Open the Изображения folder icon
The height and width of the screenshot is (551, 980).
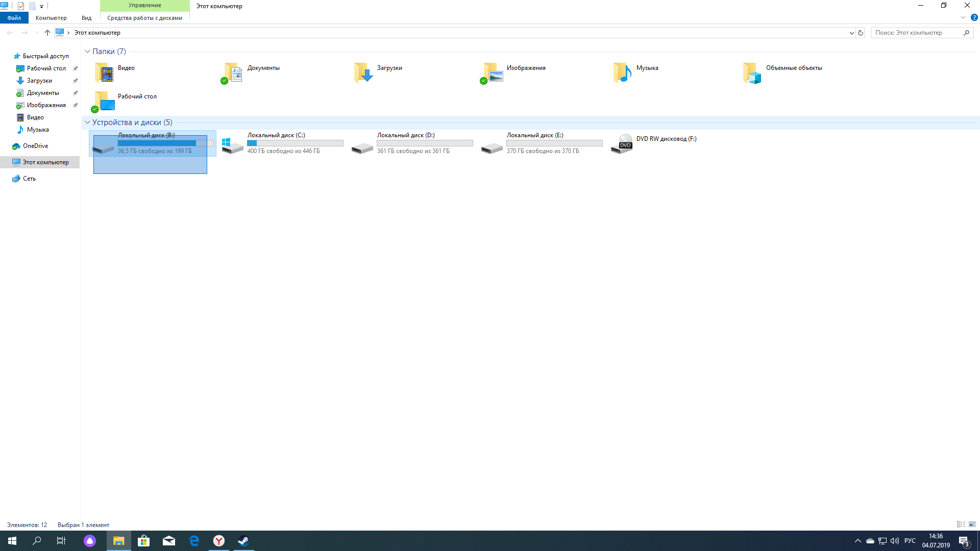492,73
